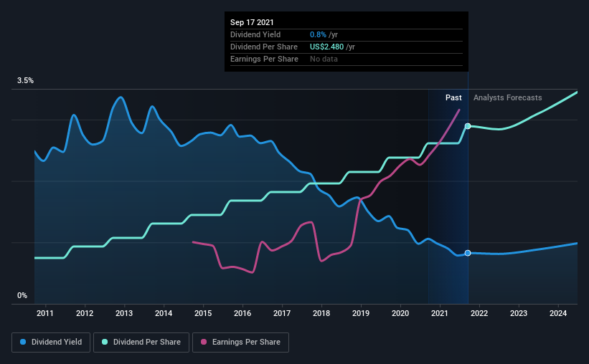Click the 2023 x-axis label
589x364 pixels.
coord(519,313)
